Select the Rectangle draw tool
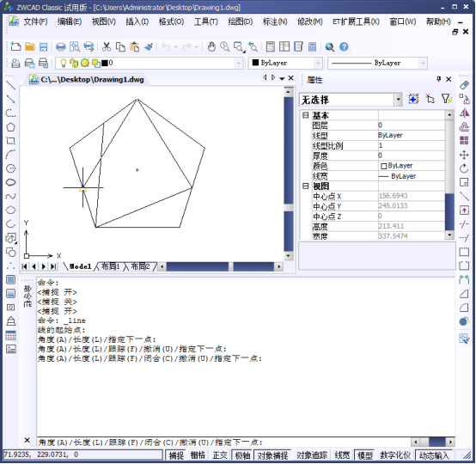Viewport: 476px width, 464px height. (10, 141)
